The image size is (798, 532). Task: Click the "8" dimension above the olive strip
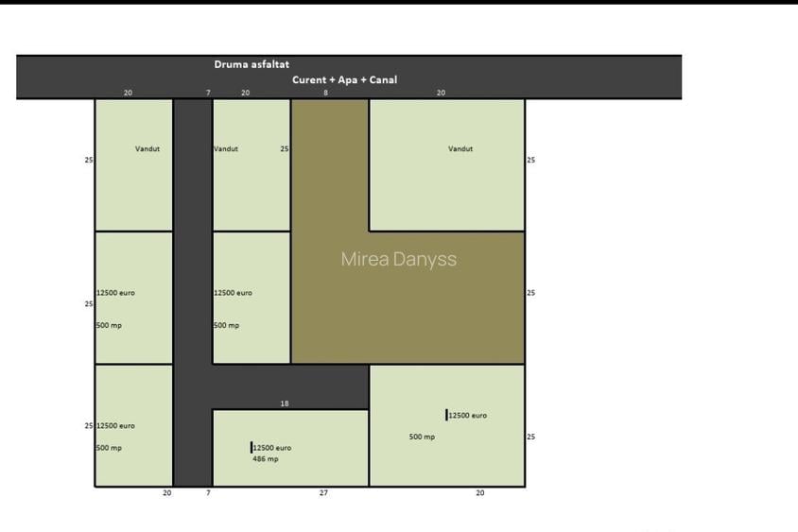point(325,93)
